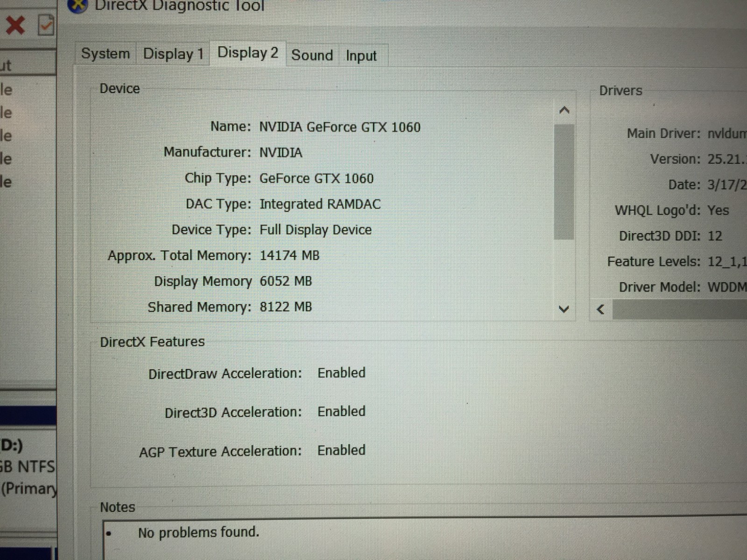Click the checkmark document icon in the background window
The height and width of the screenshot is (560, 747).
point(46,25)
